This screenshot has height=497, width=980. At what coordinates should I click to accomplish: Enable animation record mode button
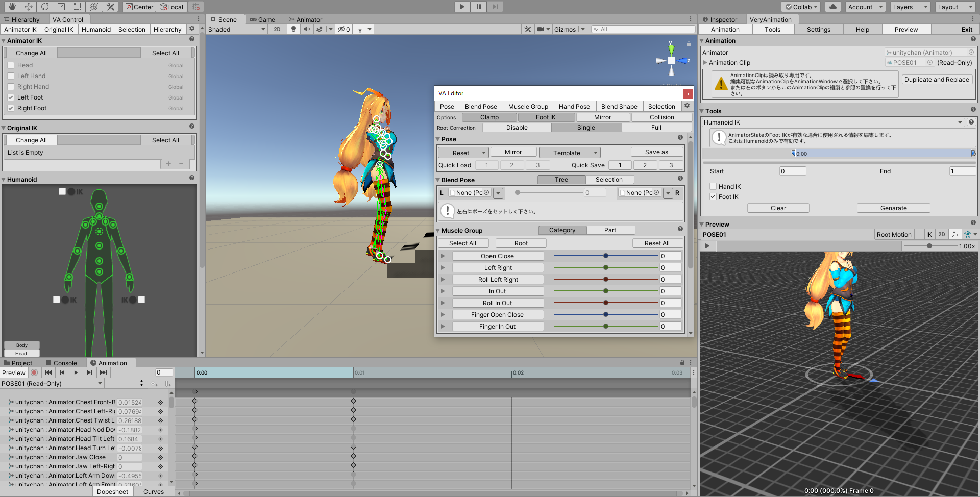tap(34, 372)
